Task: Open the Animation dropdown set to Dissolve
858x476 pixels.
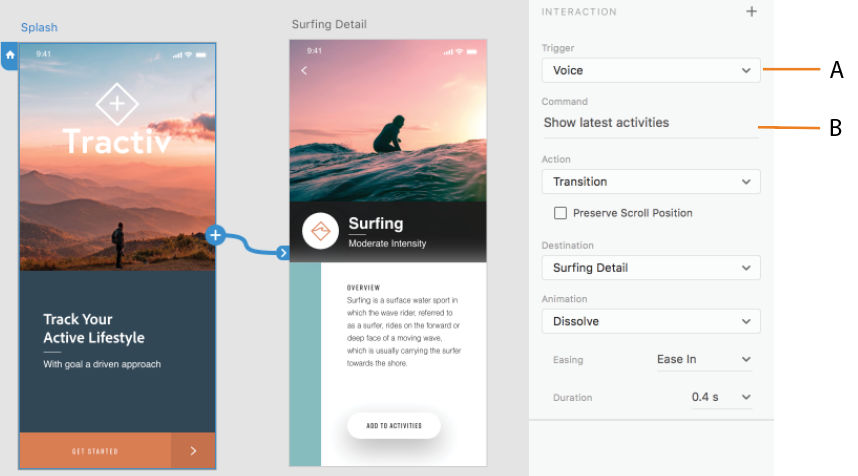Action: pos(650,322)
